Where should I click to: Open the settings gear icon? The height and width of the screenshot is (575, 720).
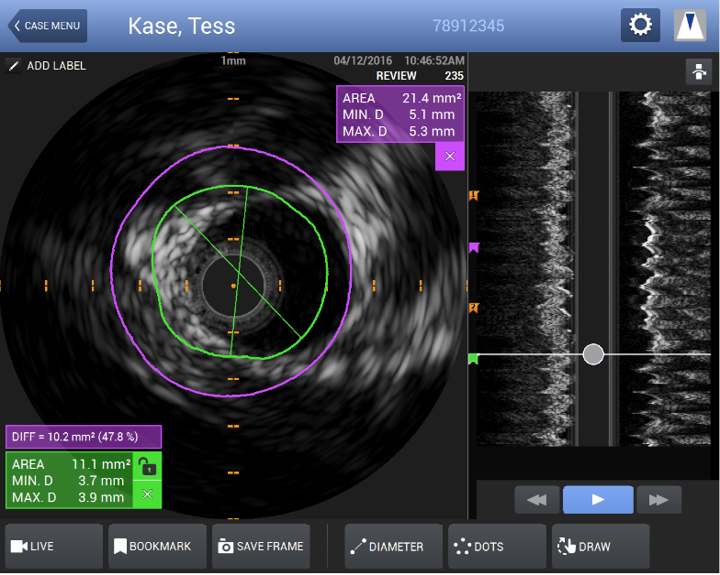pos(640,25)
